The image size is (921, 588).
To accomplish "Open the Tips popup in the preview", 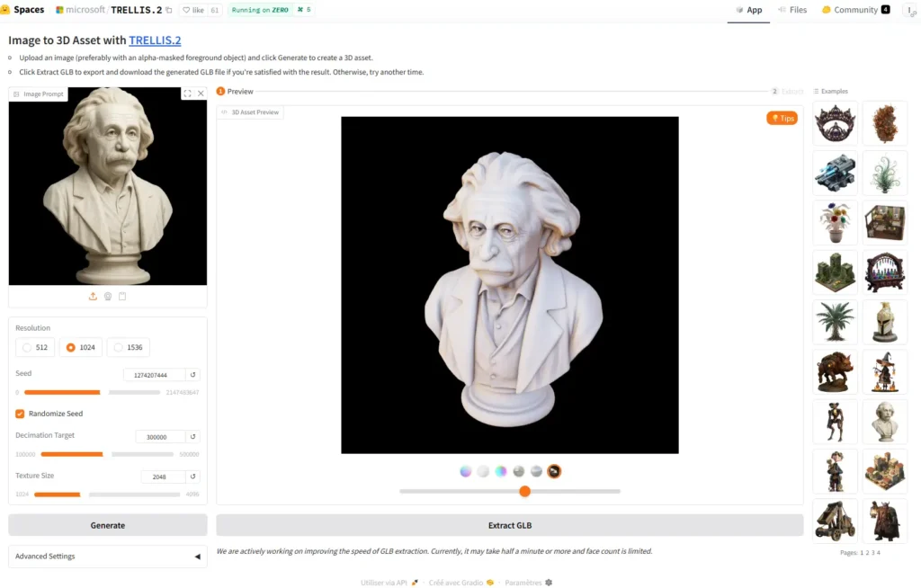I will click(x=782, y=118).
